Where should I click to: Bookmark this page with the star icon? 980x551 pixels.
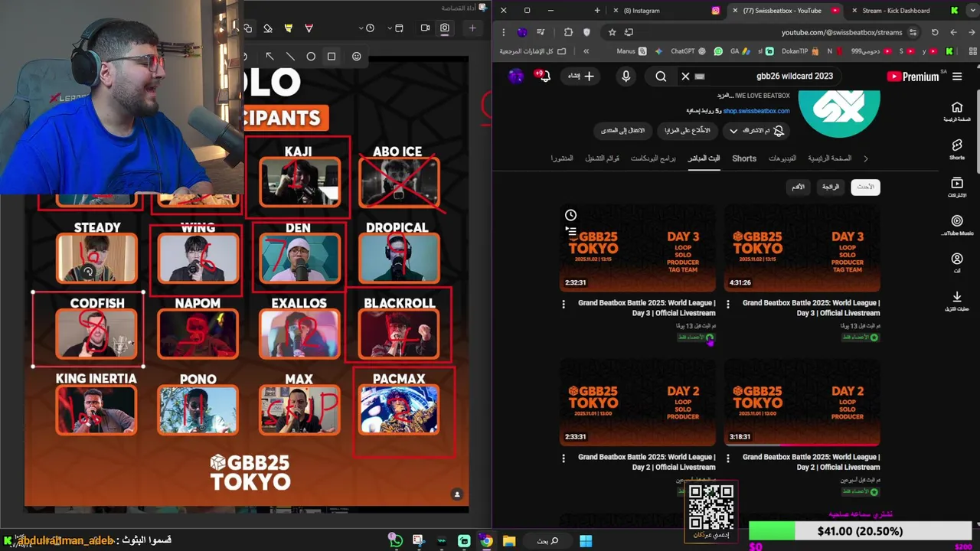[x=612, y=32]
